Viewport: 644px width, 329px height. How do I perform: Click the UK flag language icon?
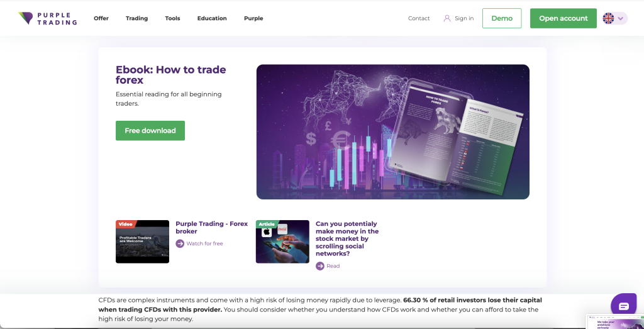click(608, 18)
